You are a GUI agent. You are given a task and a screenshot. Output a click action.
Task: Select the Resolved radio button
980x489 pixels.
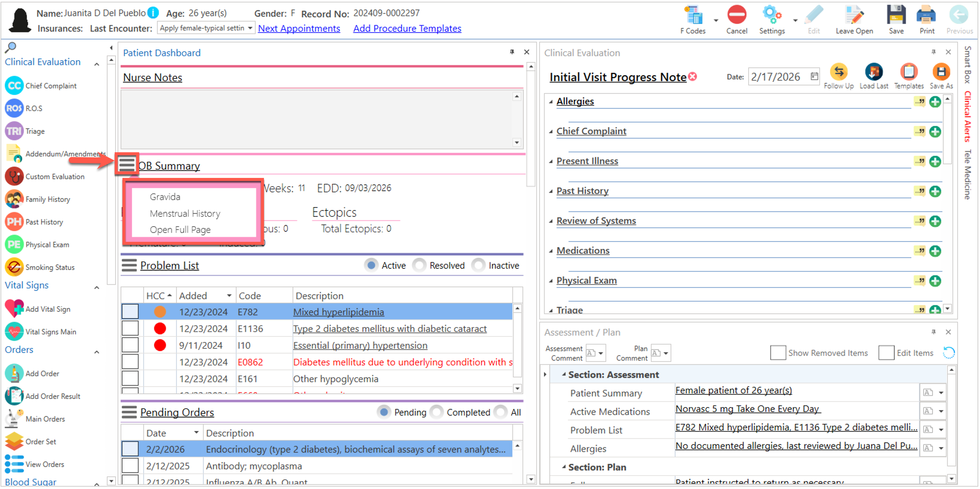click(419, 265)
